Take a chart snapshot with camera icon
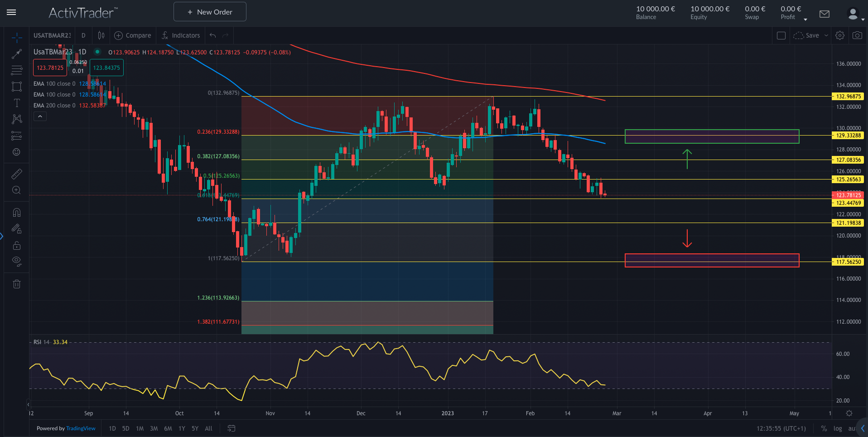The width and height of the screenshot is (868, 437). click(857, 35)
